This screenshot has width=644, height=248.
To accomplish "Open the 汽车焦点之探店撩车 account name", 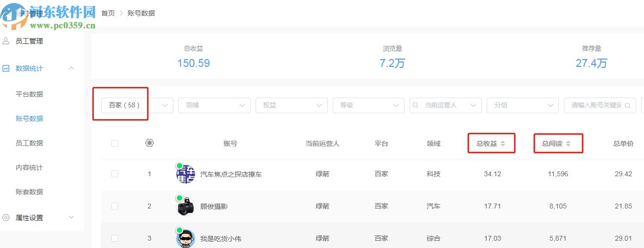I will [231, 174].
